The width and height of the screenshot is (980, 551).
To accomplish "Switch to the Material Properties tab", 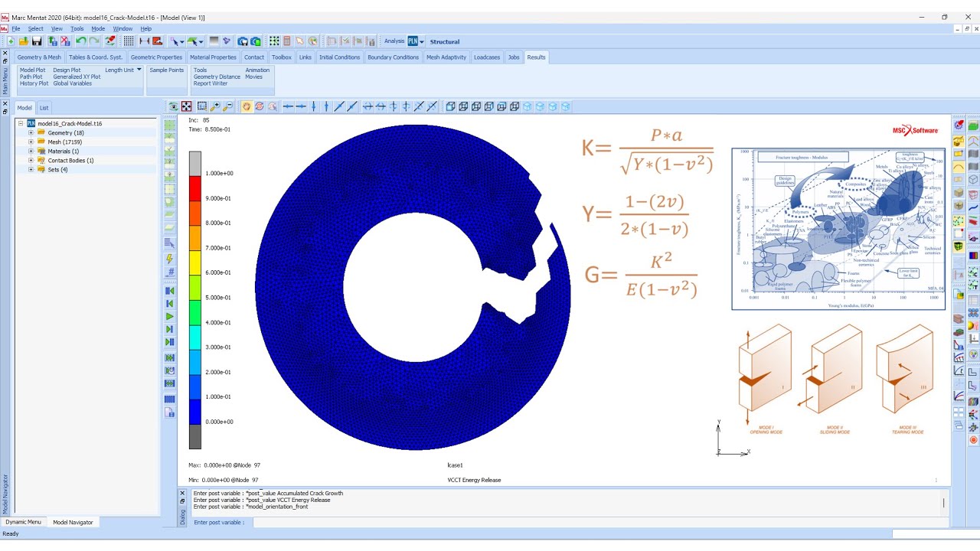I will pos(213,57).
